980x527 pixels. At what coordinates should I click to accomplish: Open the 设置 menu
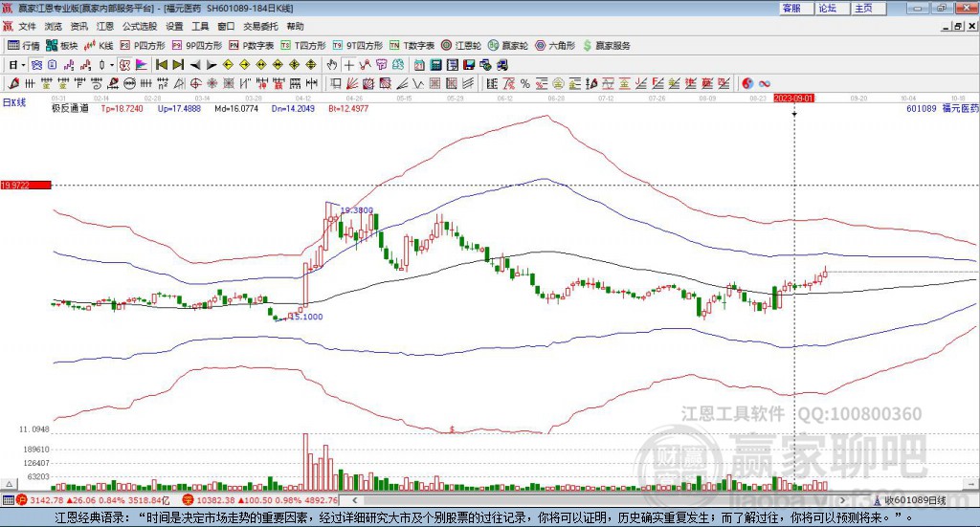pos(174,26)
